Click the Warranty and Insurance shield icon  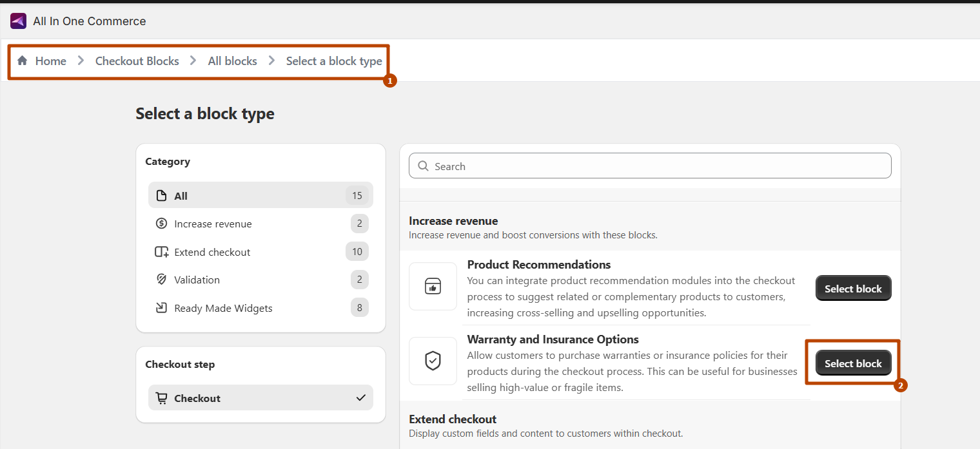(433, 361)
